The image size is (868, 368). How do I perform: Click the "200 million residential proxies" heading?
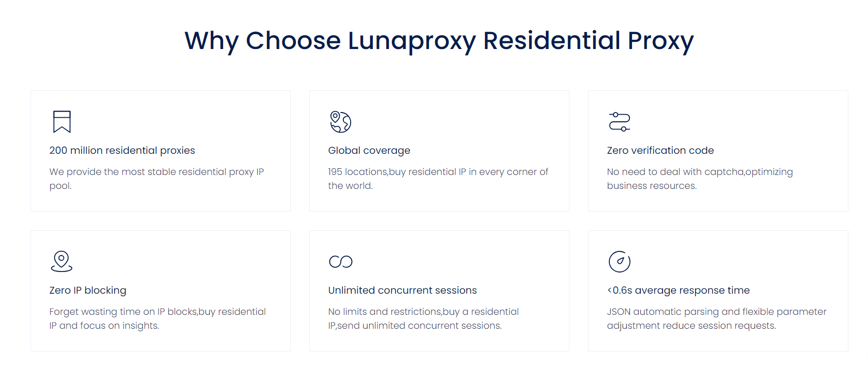(x=122, y=150)
